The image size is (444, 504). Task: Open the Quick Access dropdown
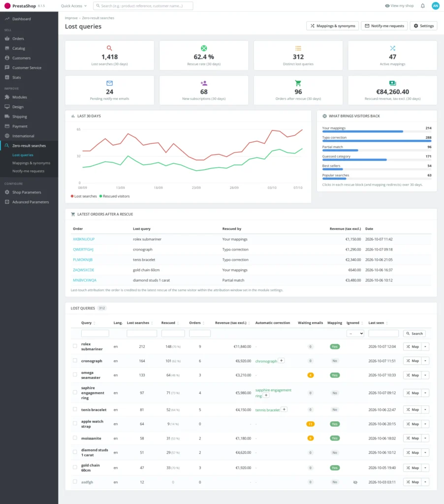[74, 6]
